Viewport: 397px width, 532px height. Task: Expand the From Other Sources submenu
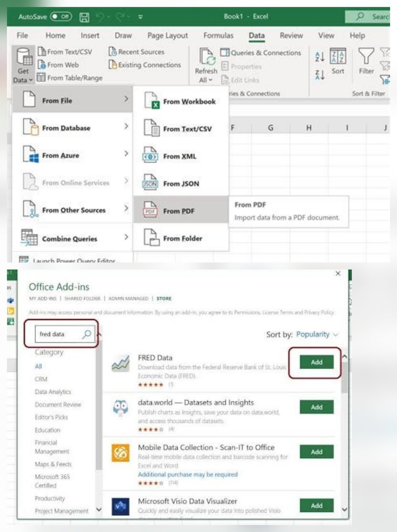tap(73, 209)
